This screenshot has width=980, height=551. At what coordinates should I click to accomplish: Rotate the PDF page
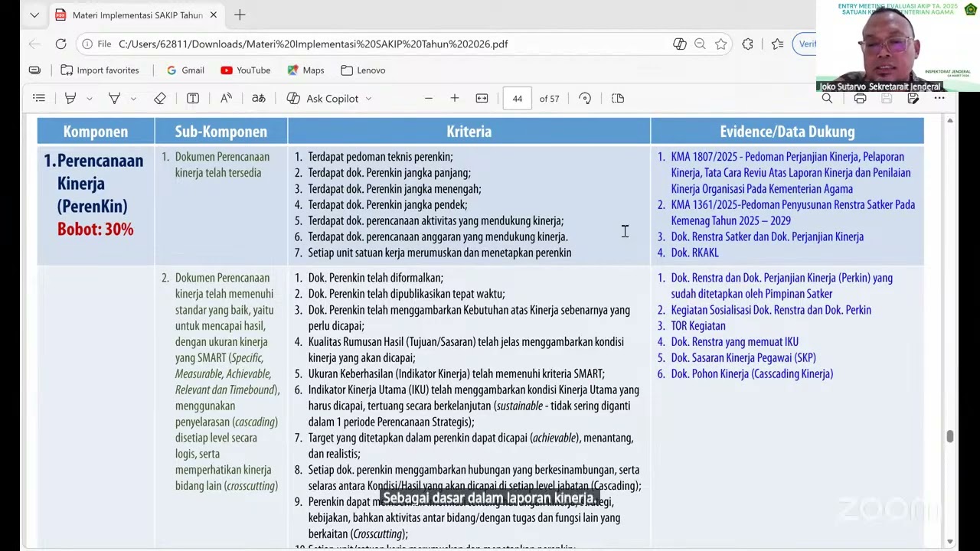point(585,98)
